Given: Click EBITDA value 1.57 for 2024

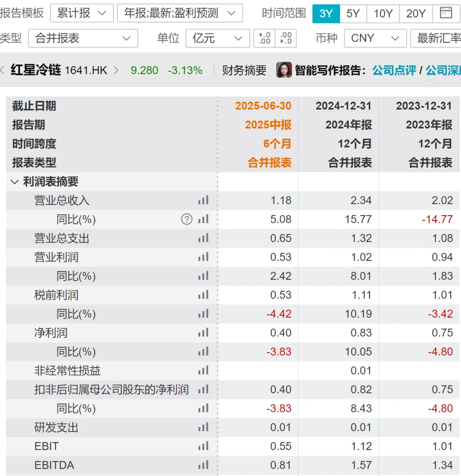Looking at the screenshot, I should [361, 465].
